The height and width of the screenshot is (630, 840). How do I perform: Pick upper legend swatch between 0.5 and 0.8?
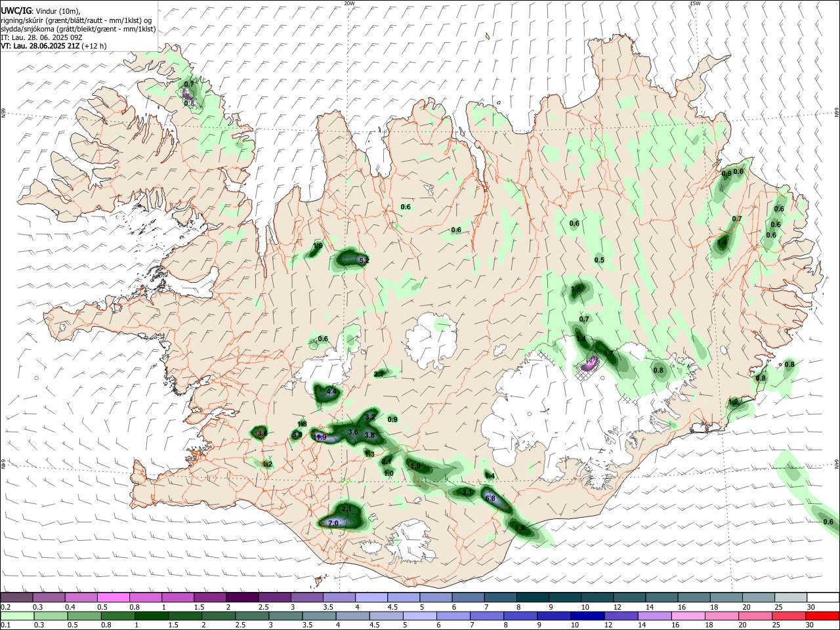113,597
